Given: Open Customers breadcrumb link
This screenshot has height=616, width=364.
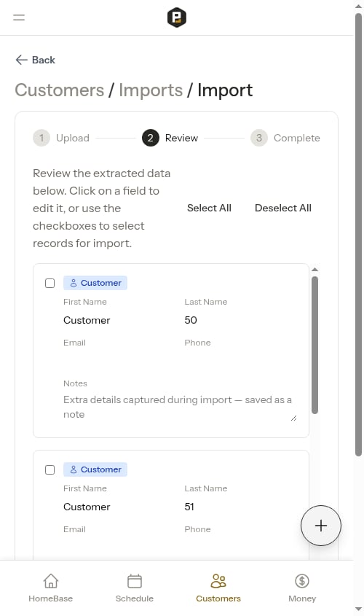Looking at the screenshot, I should pos(59,90).
